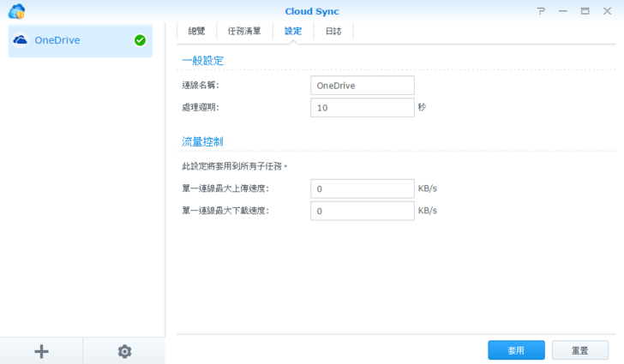The image size is (624, 364).
Task: Click KB/s beside the download speed field
Action: 428,211
